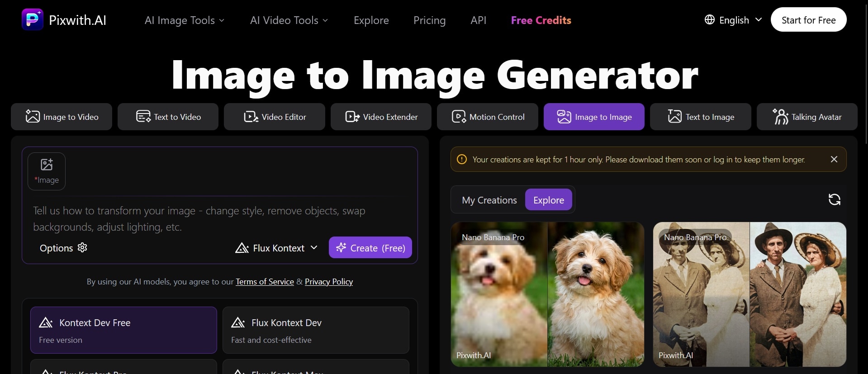868x374 pixels.
Task: Switch to the Explore tab
Action: pos(549,200)
